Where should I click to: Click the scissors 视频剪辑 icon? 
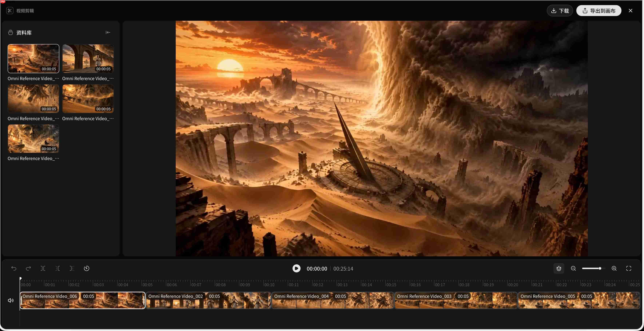tap(10, 11)
